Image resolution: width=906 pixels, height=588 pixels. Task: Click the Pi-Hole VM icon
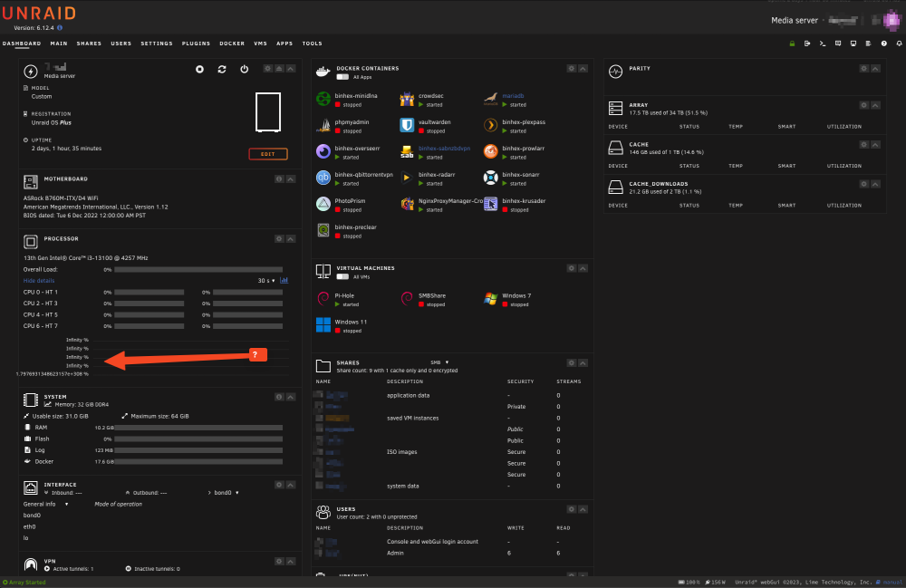click(x=323, y=299)
